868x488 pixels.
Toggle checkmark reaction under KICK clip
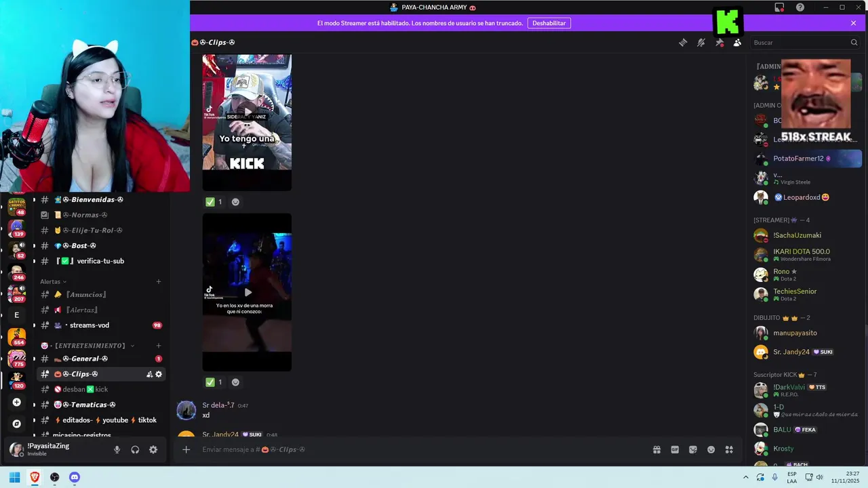coord(214,202)
